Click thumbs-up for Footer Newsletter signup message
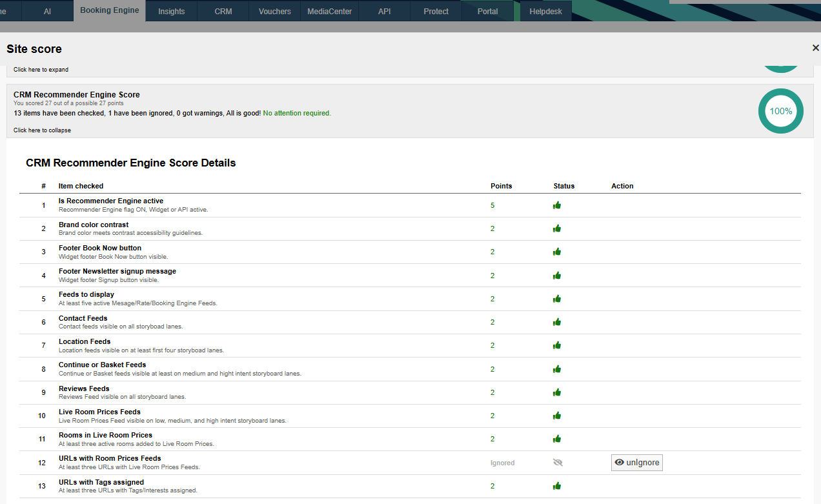Screen dimensions: 821x504 tap(557, 276)
